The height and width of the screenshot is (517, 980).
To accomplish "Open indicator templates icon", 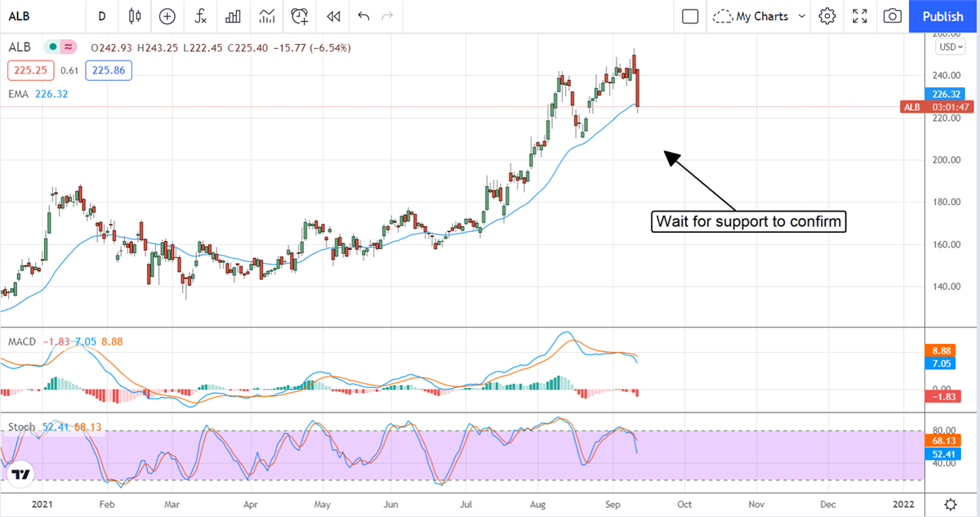I will pos(266,16).
